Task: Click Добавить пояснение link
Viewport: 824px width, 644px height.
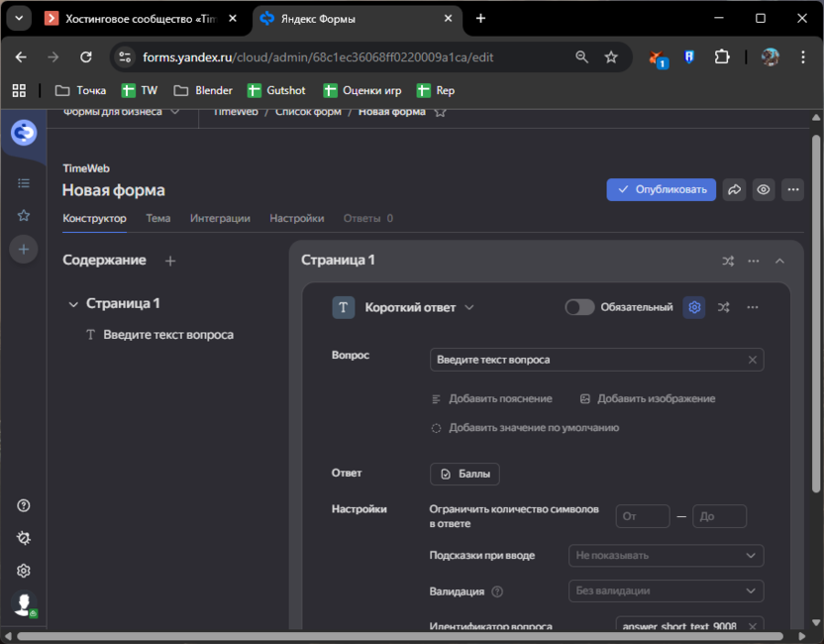Action: tap(492, 398)
